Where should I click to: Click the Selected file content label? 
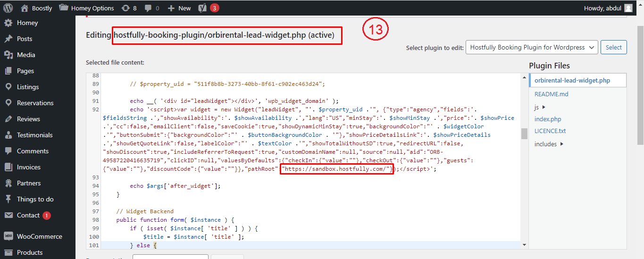pyautogui.click(x=115, y=62)
